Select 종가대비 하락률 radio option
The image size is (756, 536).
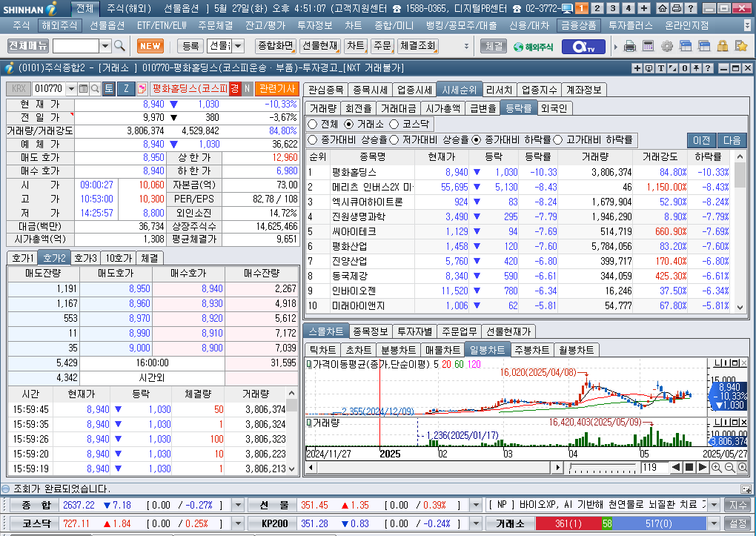pyautogui.click(x=477, y=140)
